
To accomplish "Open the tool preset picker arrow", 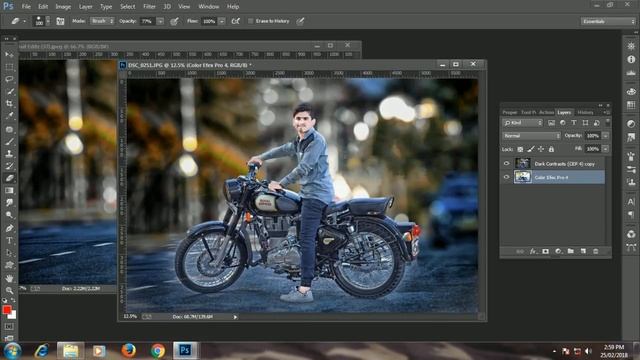I will (24, 21).
